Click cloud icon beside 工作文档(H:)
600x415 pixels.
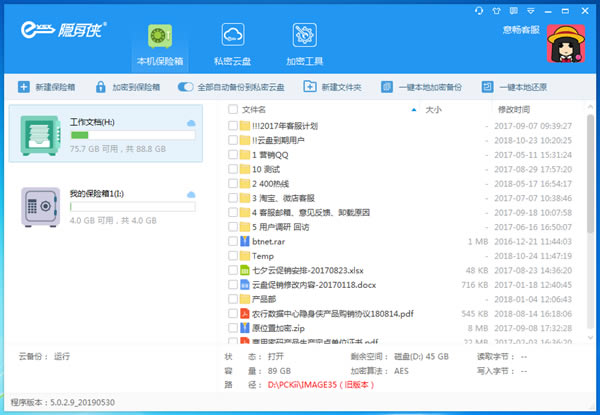(x=190, y=123)
